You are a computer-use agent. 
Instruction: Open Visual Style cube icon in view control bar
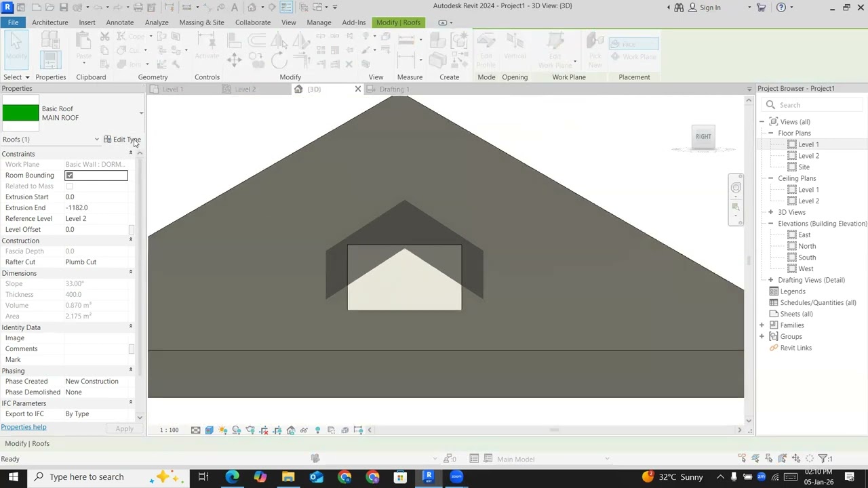[x=209, y=430]
